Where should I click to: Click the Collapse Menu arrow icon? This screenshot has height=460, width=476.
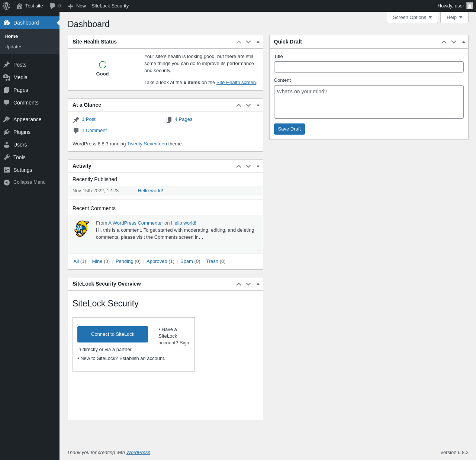[x=7, y=182]
